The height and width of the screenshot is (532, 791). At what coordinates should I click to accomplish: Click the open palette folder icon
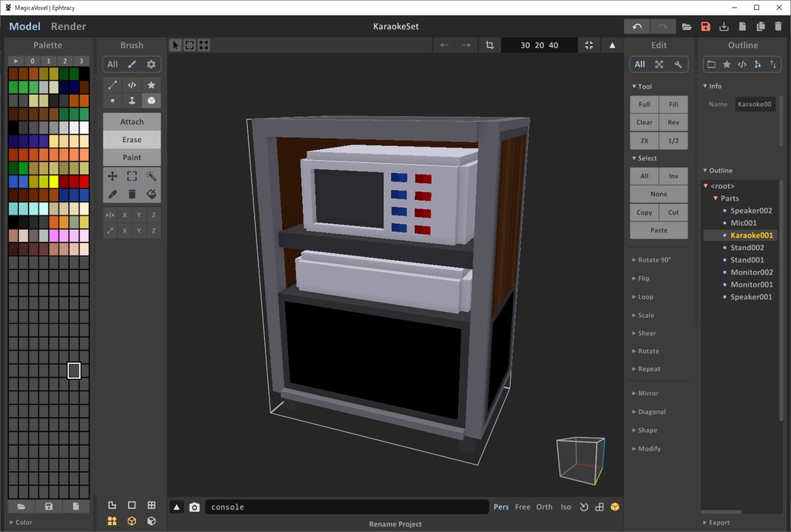(x=21, y=506)
